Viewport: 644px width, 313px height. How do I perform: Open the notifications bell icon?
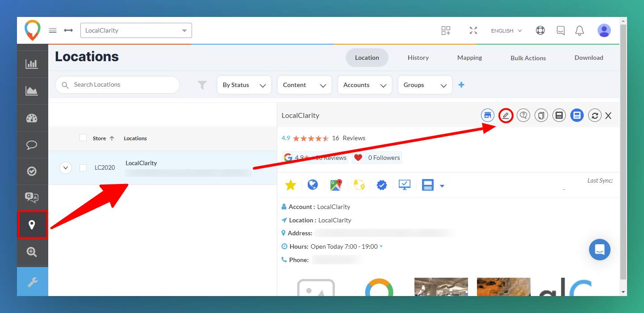580,30
